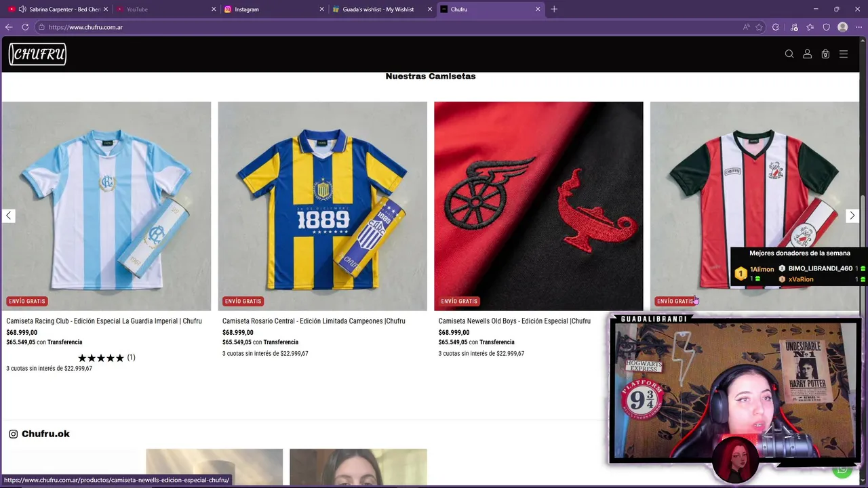Open Read aloud icon in address bar
The height and width of the screenshot is (488, 868).
click(x=746, y=27)
